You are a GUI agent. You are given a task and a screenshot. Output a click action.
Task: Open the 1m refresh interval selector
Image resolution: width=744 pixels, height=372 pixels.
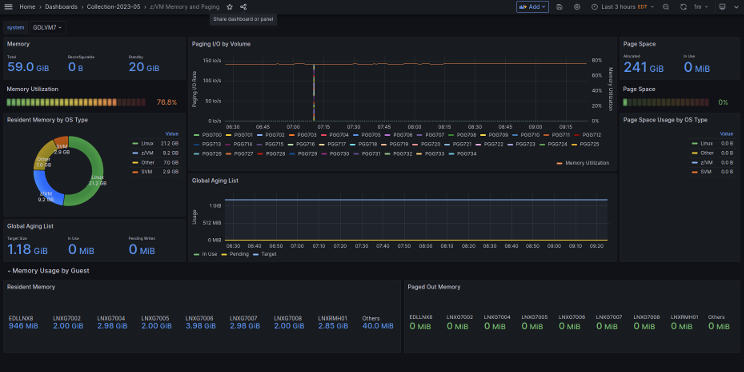[701, 7]
